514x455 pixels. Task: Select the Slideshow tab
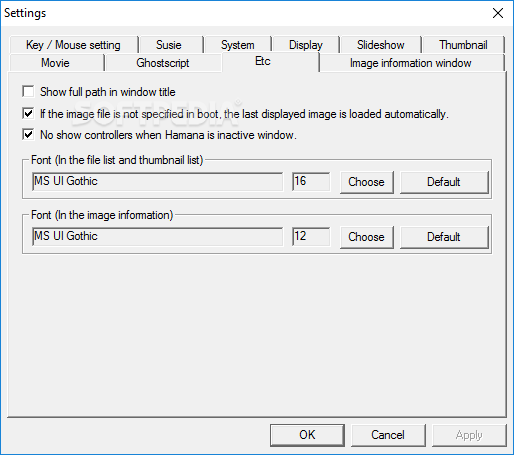(x=380, y=45)
